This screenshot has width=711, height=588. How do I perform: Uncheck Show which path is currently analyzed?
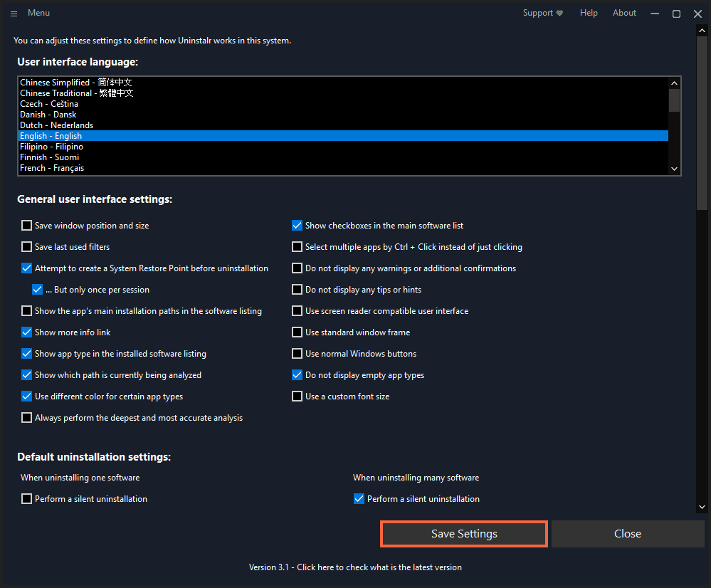[27, 374]
